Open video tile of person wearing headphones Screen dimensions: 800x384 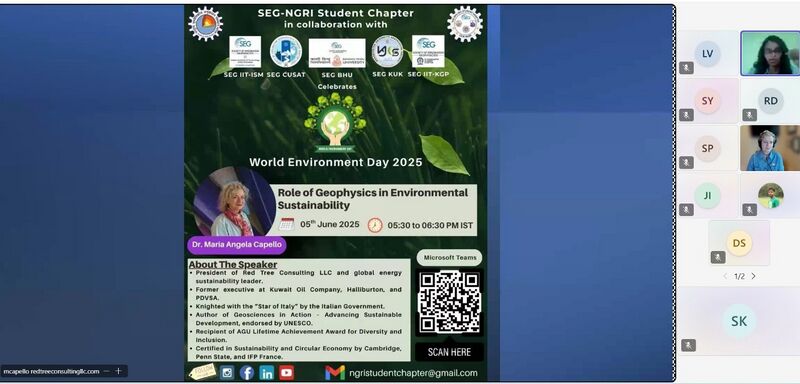[770, 148]
